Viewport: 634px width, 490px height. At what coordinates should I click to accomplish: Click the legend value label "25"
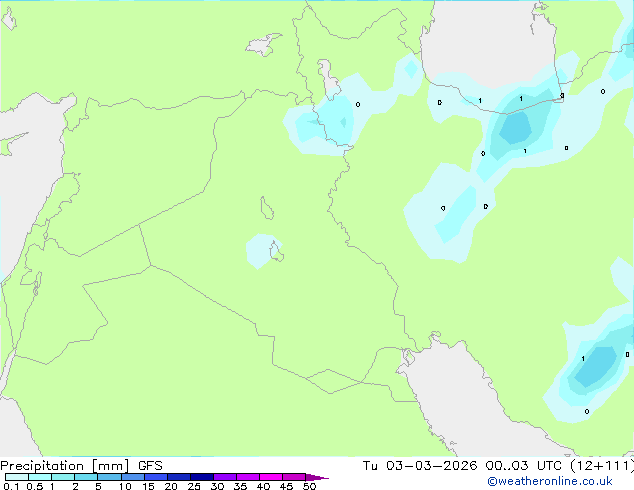click(194, 486)
